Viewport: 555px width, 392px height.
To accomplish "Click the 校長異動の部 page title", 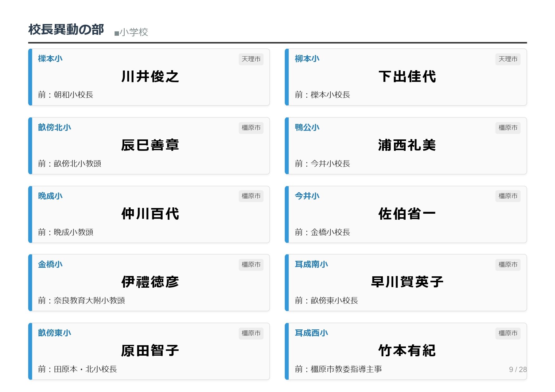I will coord(66,30).
